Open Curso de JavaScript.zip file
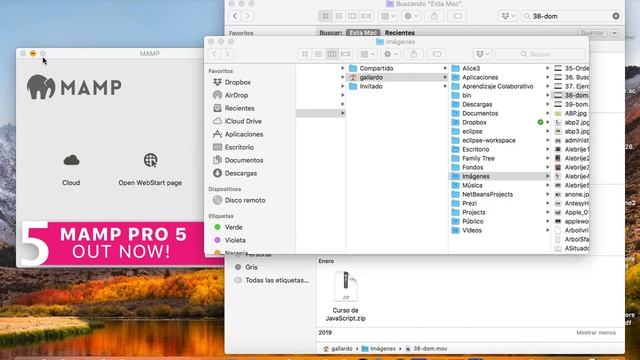This screenshot has width=640, height=360. click(346, 296)
